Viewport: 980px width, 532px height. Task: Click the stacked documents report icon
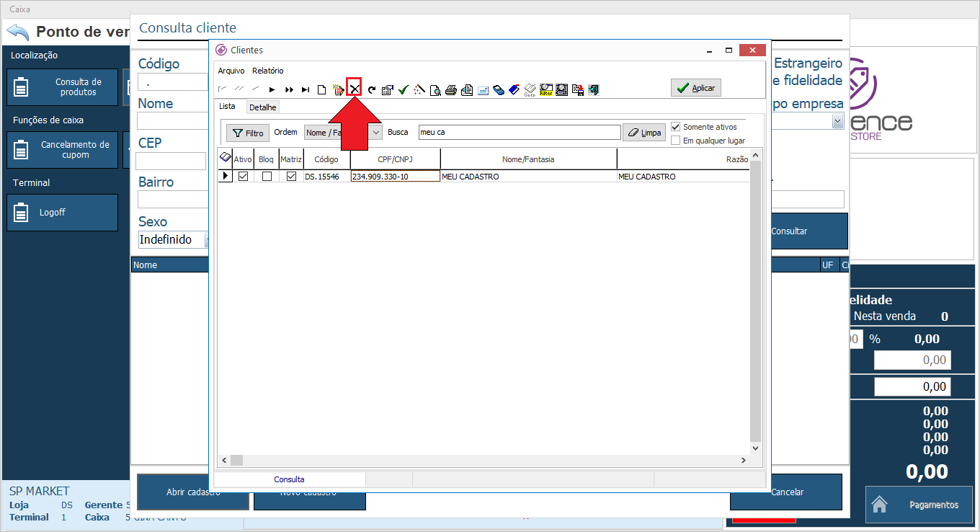point(467,90)
